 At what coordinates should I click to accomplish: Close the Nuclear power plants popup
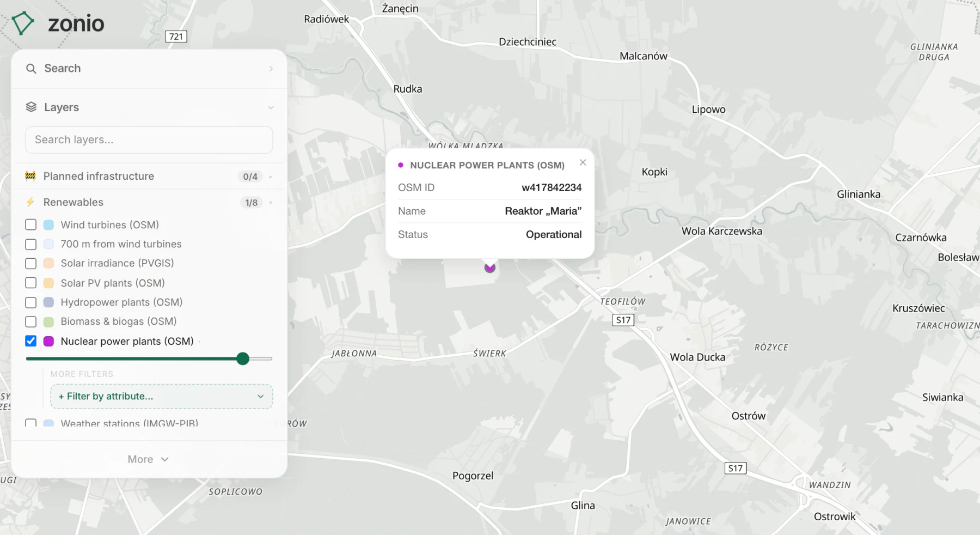tap(583, 162)
